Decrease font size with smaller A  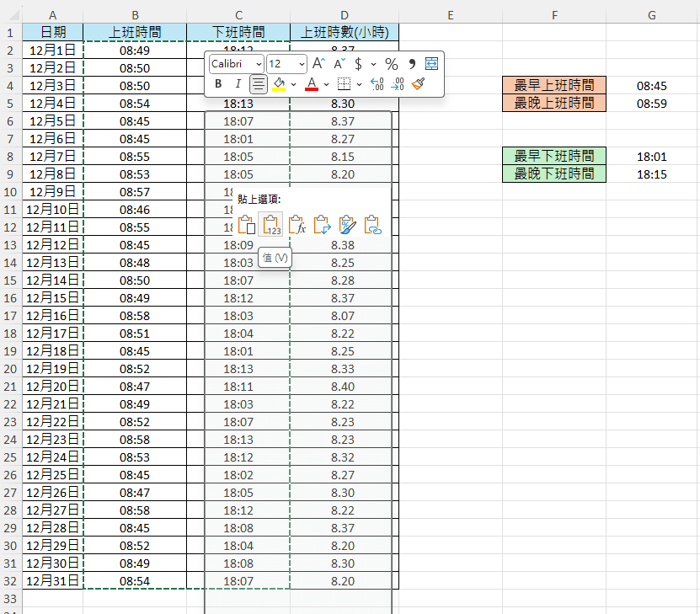click(x=339, y=64)
